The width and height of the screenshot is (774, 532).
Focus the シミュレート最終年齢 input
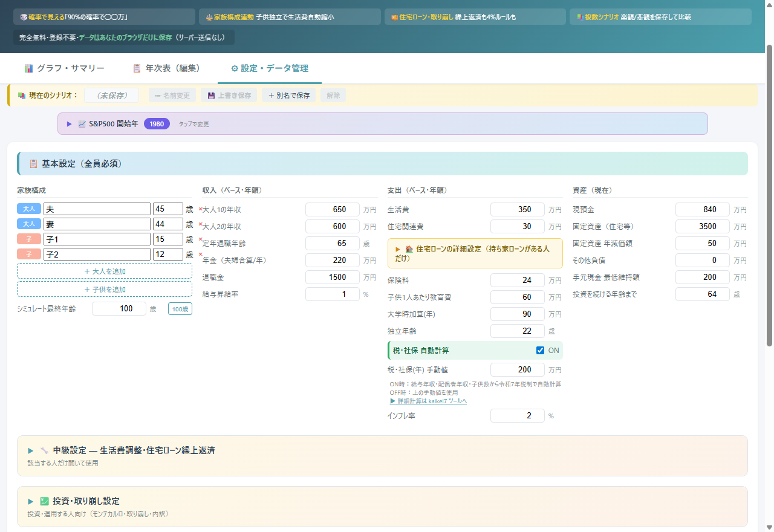[x=119, y=309]
